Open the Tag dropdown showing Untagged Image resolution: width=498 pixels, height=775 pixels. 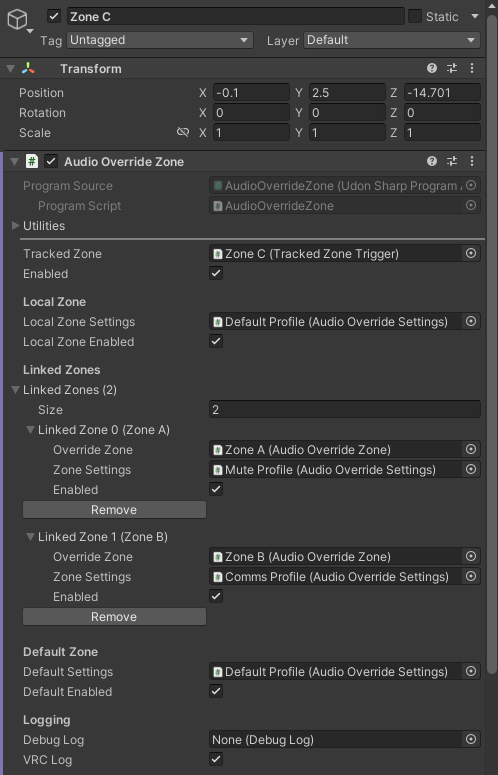[x=160, y=40]
